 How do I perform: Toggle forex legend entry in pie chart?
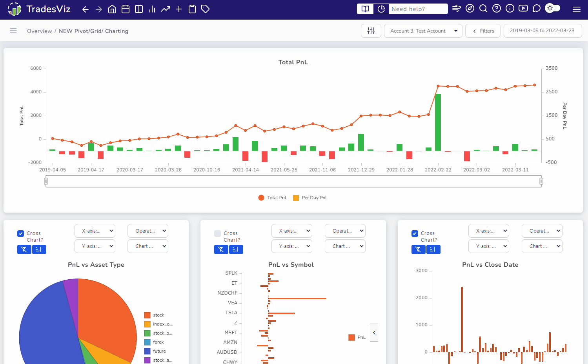coord(154,342)
